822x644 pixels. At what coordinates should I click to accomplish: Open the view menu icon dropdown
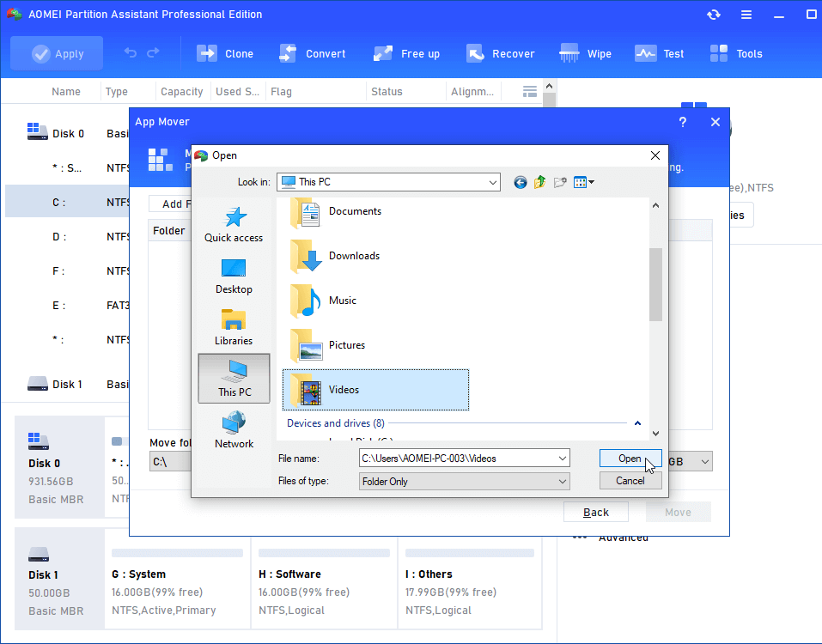pos(583,182)
